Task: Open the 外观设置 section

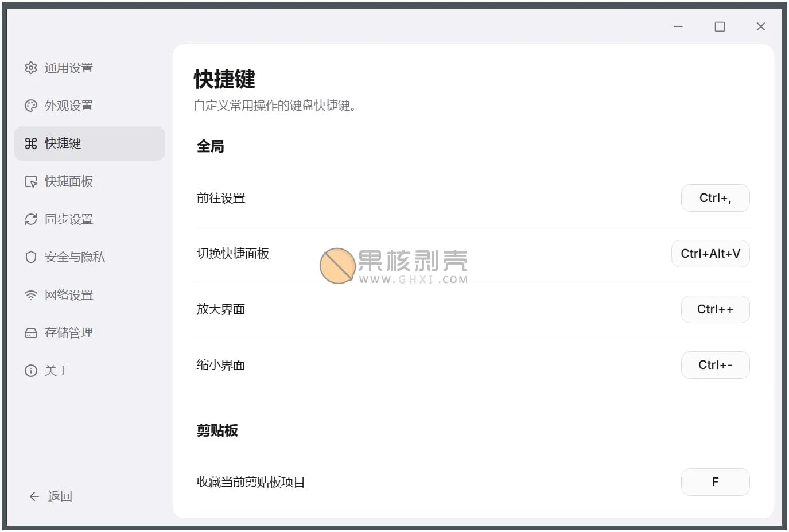Action: (x=90, y=106)
